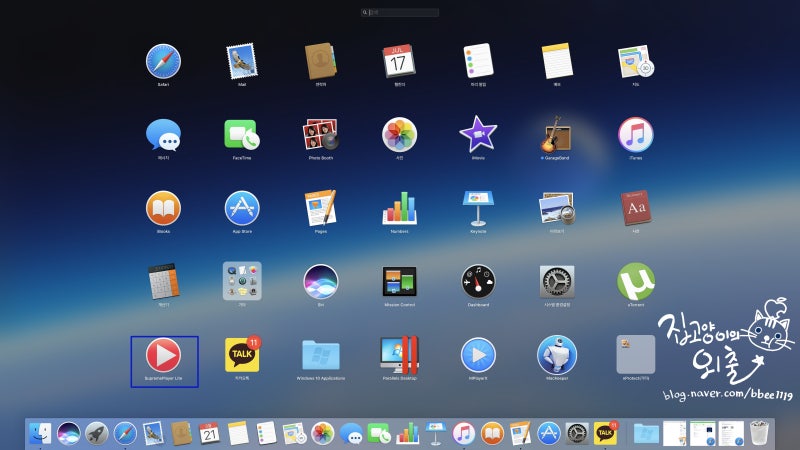Open App Store from the Launchpad grid
Screen dimensions: 800x450
[242, 208]
